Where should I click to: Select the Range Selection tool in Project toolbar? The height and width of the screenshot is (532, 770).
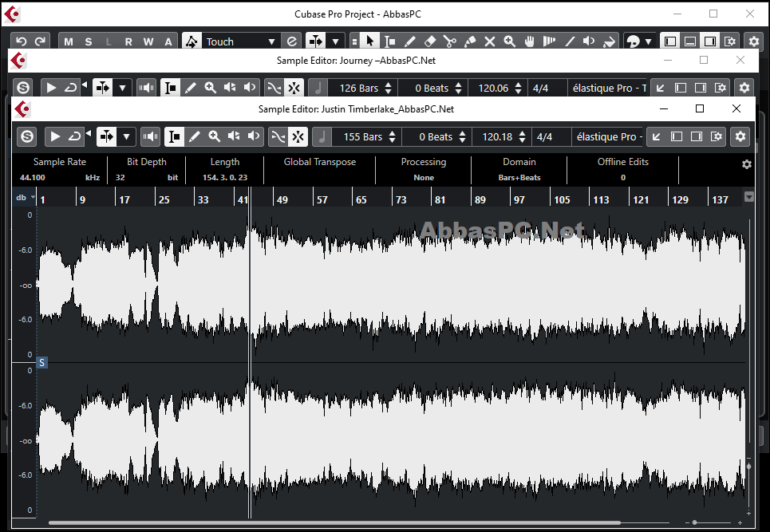tap(390, 41)
